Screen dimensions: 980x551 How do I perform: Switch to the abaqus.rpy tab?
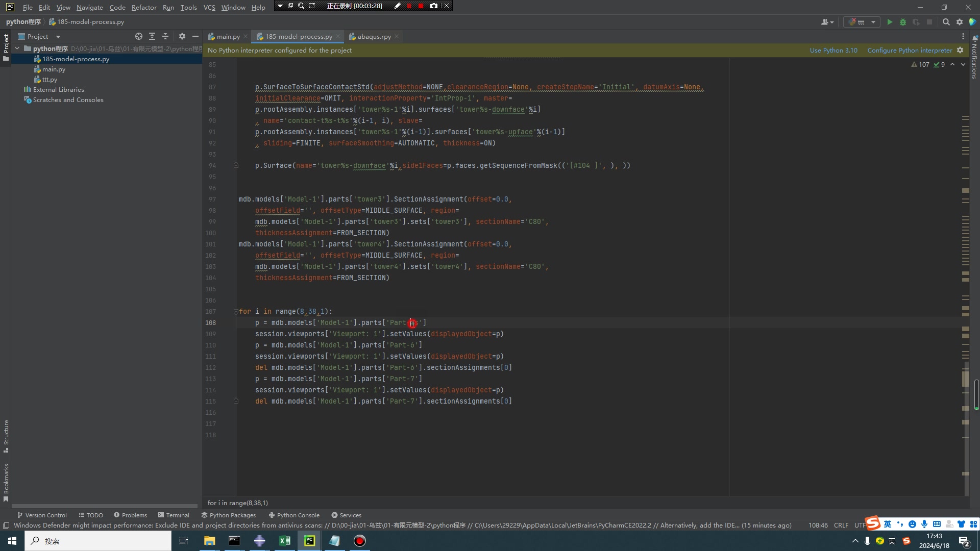(x=373, y=36)
